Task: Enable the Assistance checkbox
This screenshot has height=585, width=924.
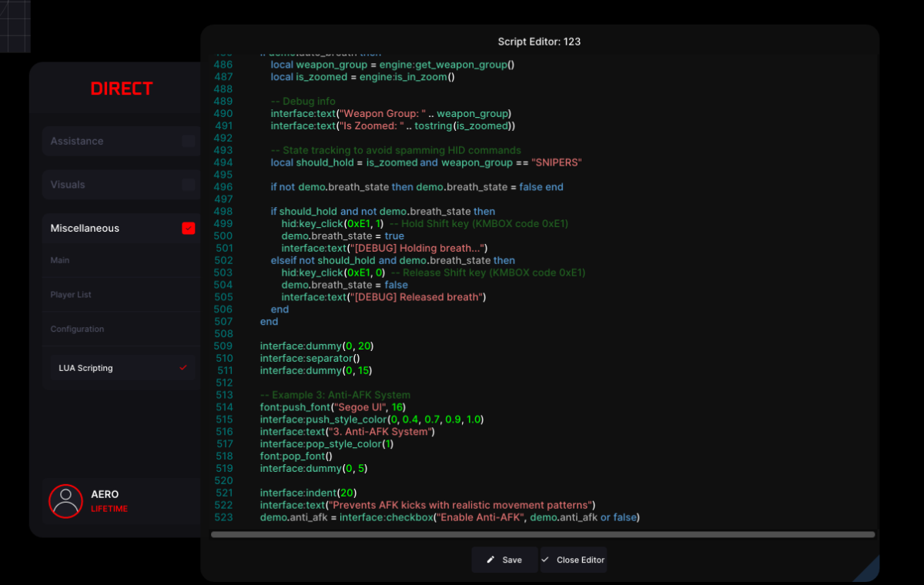Action: click(x=189, y=141)
